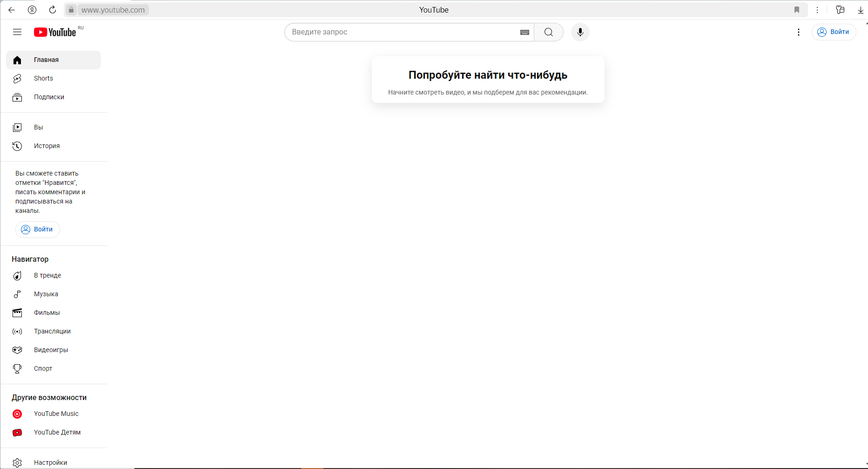This screenshot has height=469, width=868.
Task: Select В тренде trending section
Action: (47, 275)
